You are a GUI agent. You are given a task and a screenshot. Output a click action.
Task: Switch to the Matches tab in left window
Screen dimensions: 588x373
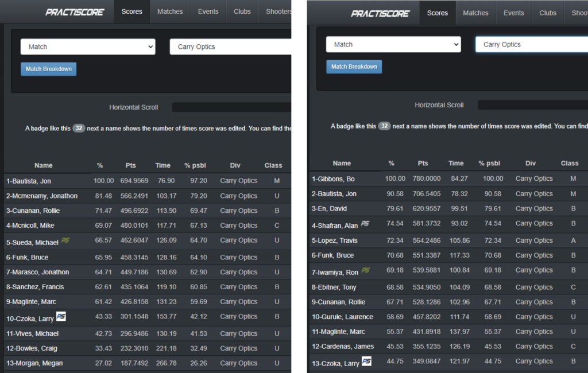pos(170,11)
